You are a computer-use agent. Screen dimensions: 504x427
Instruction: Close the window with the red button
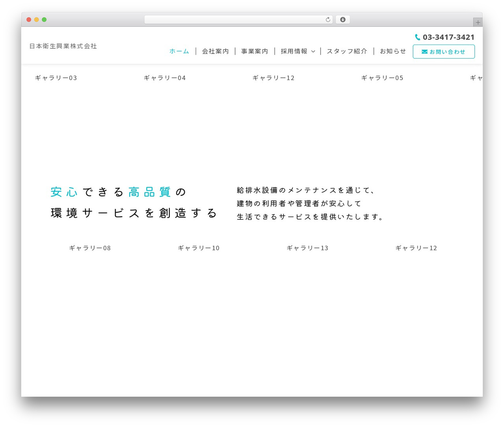[29, 20]
